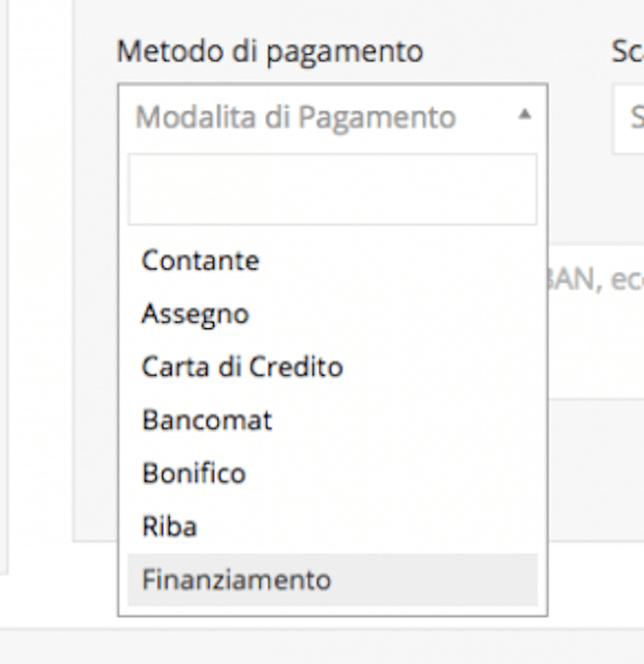
Task: Pick Carta di Credito option
Action: pyautogui.click(x=242, y=367)
